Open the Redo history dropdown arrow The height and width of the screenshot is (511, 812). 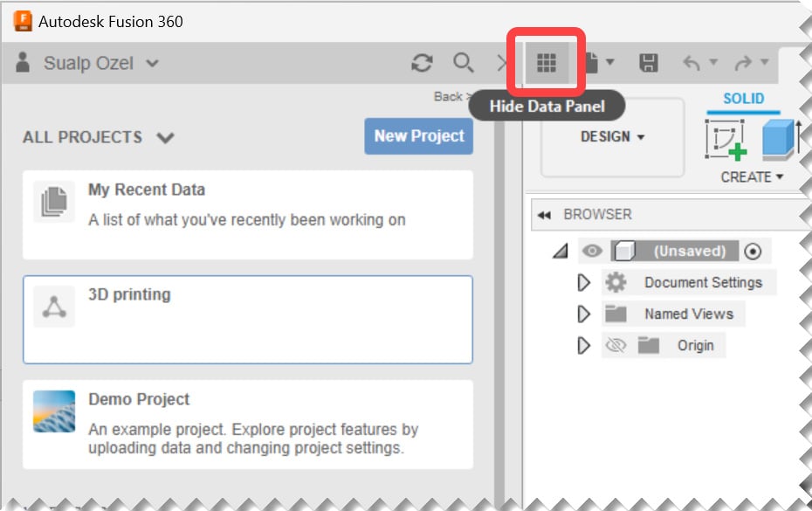764,62
